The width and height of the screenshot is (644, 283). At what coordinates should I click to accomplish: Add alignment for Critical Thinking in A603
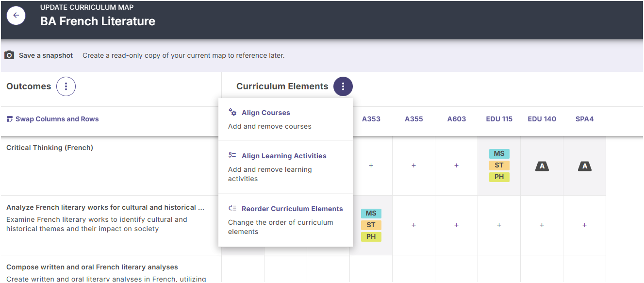[457, 166]
